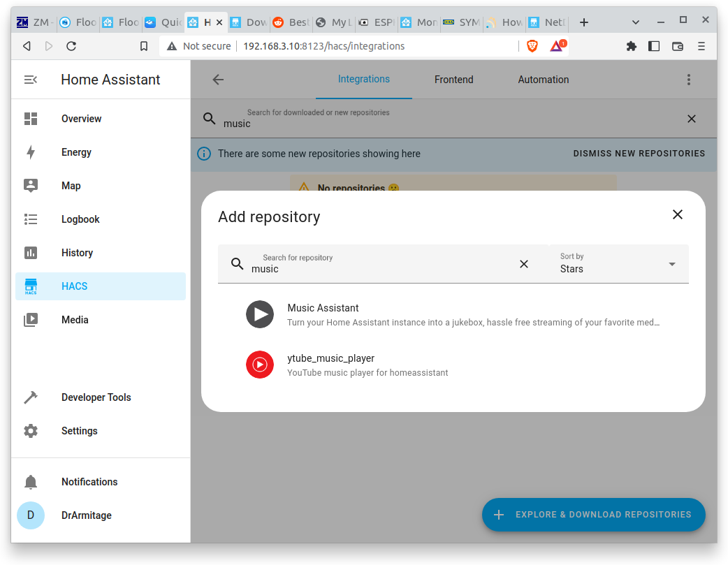Open DrArmitage user profile avatar
This screenshot has width=728, height=565.
tap(31, 515)
